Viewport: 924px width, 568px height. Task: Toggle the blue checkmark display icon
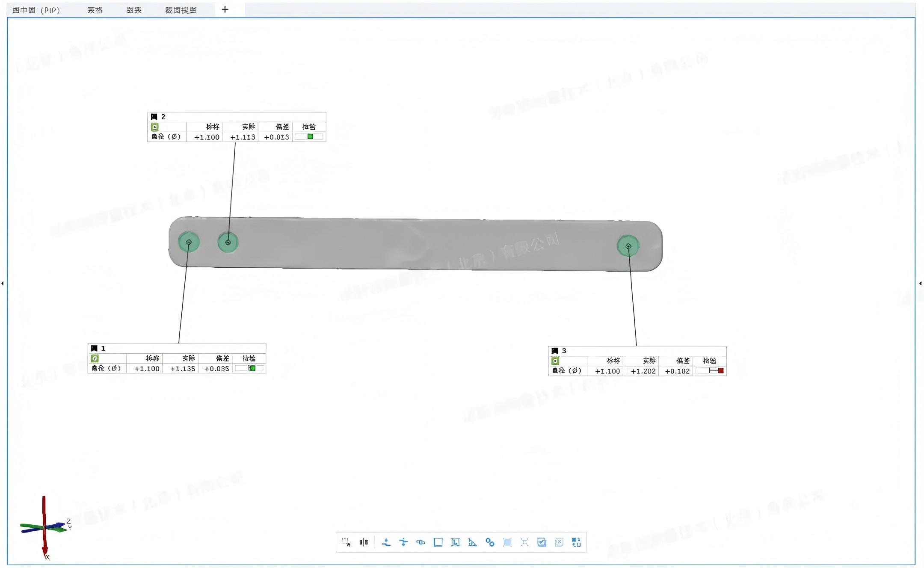[x=542, y=542]
